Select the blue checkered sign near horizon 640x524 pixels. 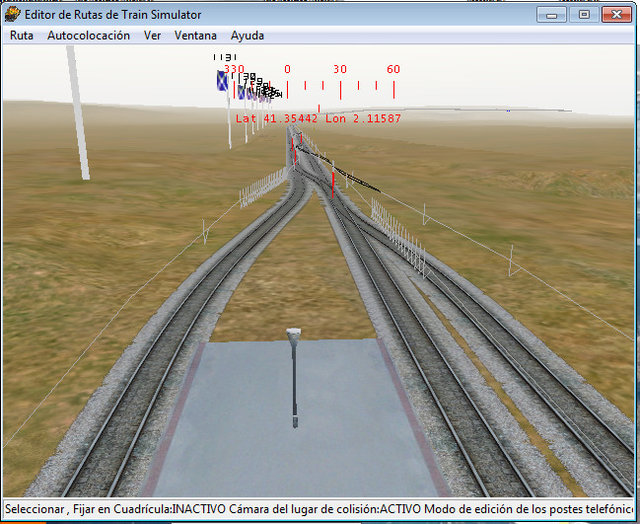coord(223,81)
